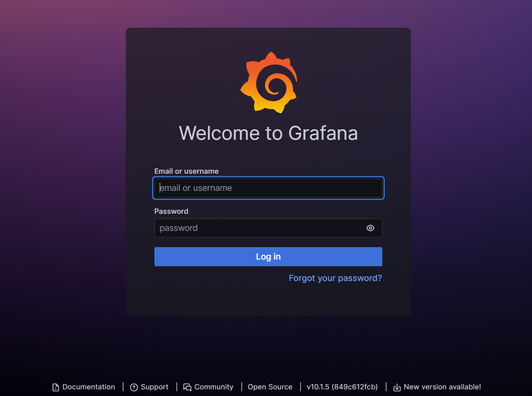Open the Open Source footer link
This screenshot has height=396, width=532.
pos(270,387)
